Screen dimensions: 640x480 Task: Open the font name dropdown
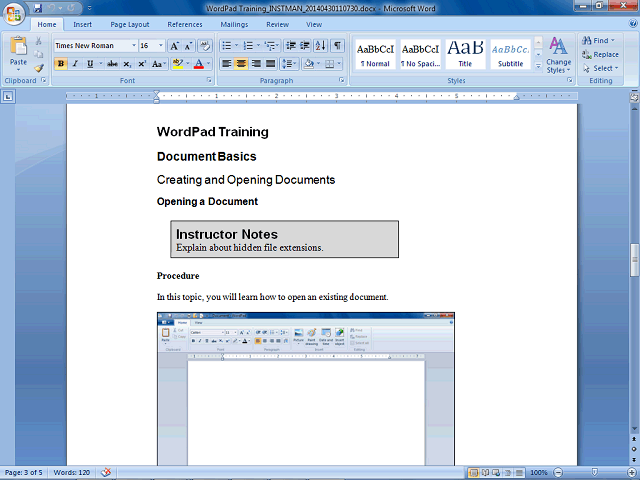pyautogui.click(x=134, y=46)
